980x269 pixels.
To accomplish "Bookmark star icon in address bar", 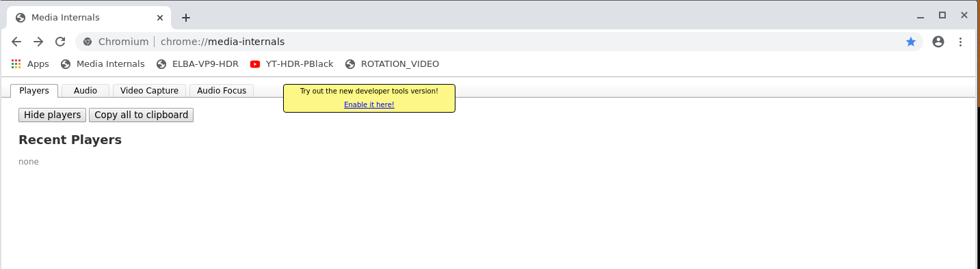I will pos(911,42).
